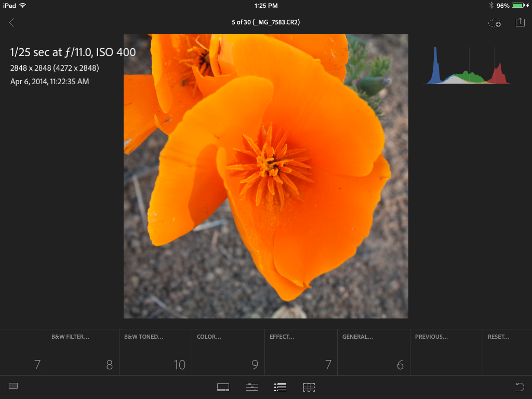Tap the photo title 5 of 30
Image resolution: width=532 pixels, height=399 pixels.
coord(265,22)
